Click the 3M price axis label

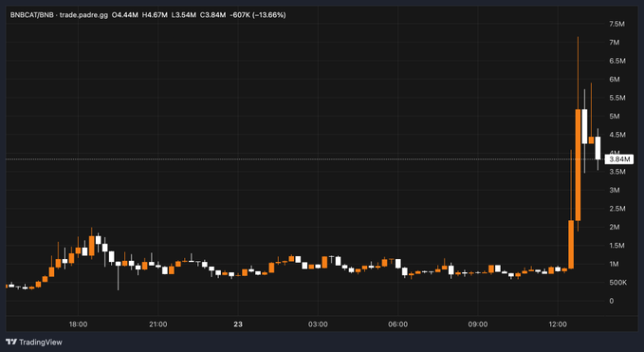coord(615,190)
